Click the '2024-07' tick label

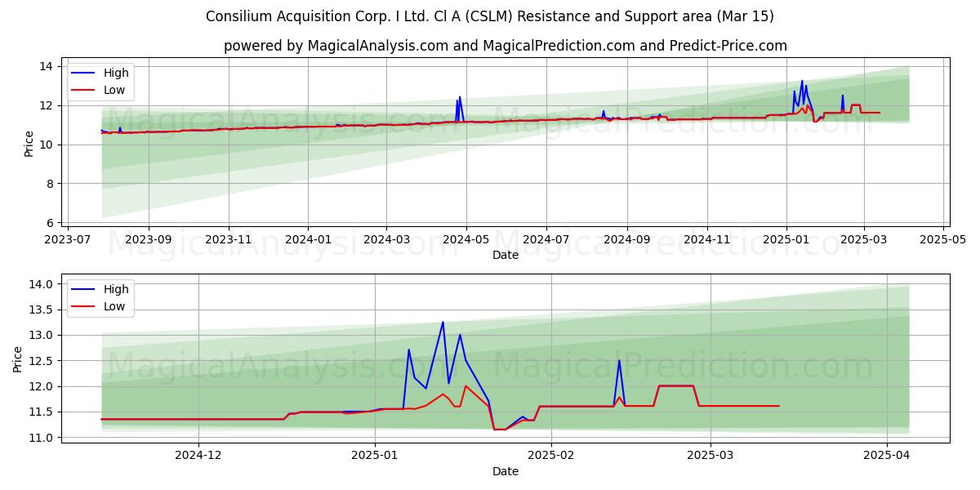click(546, 239)
